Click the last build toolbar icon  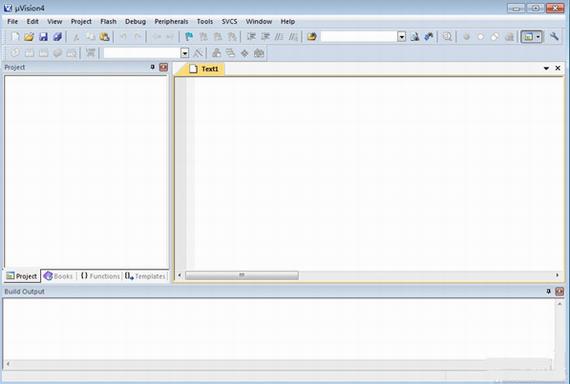point(259,53)
